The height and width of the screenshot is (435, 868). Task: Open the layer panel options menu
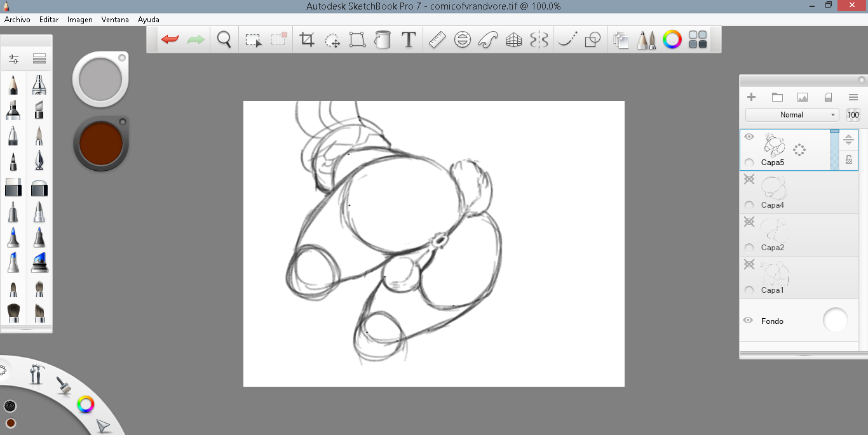[853, 97]
